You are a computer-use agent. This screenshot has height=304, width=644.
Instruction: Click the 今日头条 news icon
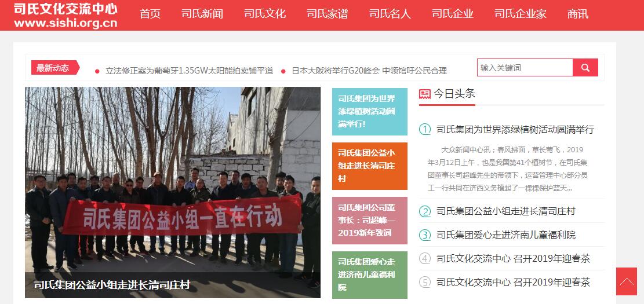pos(425,94)
